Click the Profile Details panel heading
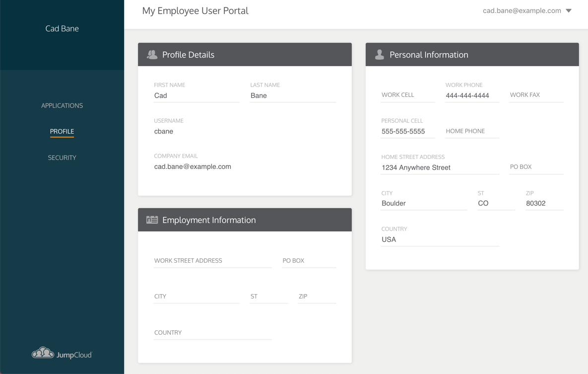 [x=188, y=55]
